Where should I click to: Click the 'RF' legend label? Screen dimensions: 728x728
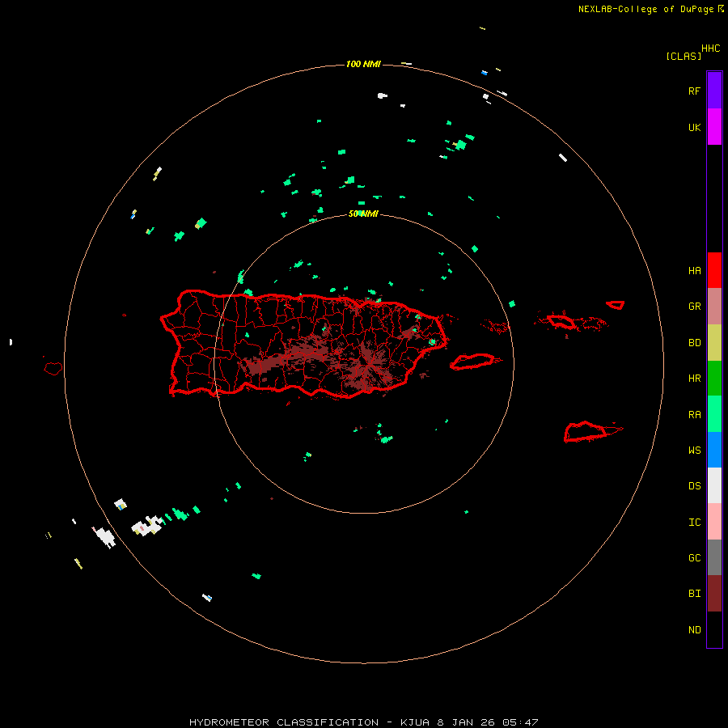pyautogui.click(x=694, y=91)
